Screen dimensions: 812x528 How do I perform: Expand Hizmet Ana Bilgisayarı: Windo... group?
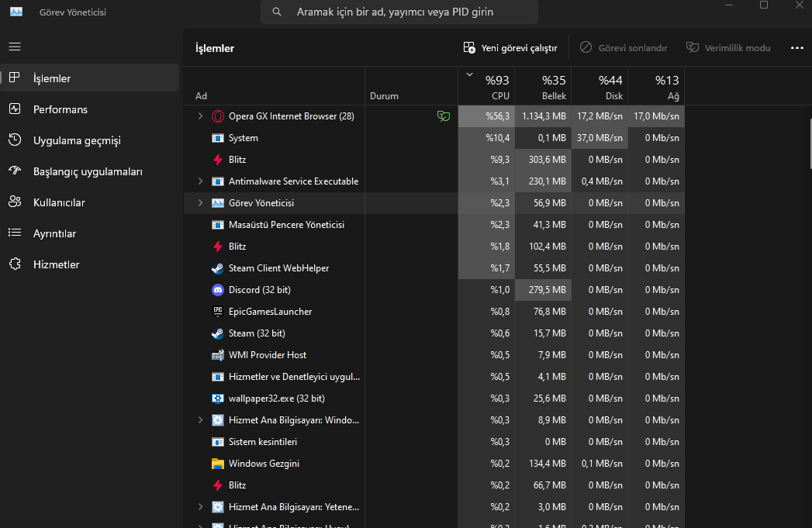[x=200, y=420]
